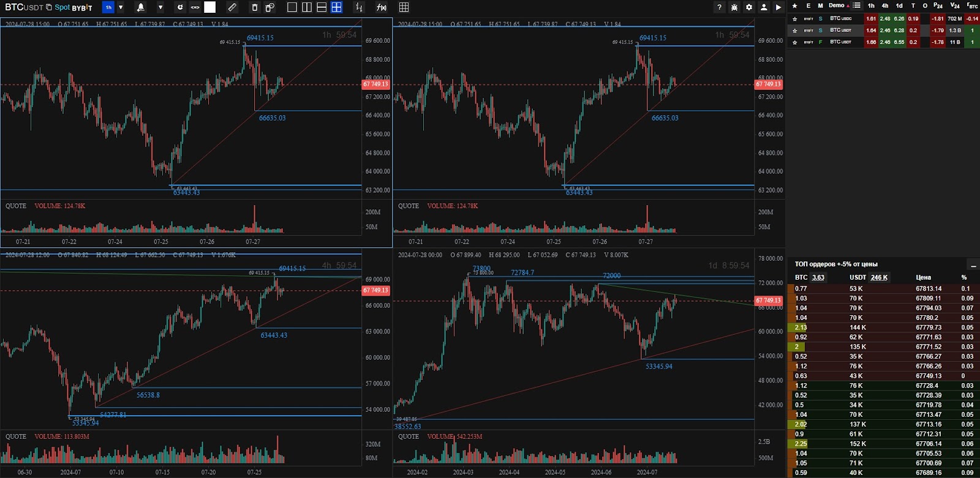
Task: Click the 56538.8 level label on 4h chart
Action: [x=148, y=395]
